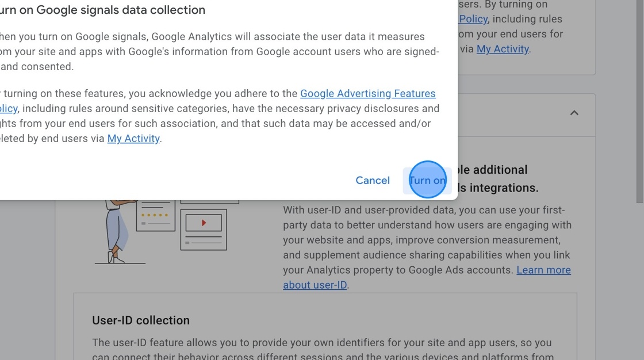Open My Activity link in dialog
Screen dimensions: 644x360
(133, 139)
